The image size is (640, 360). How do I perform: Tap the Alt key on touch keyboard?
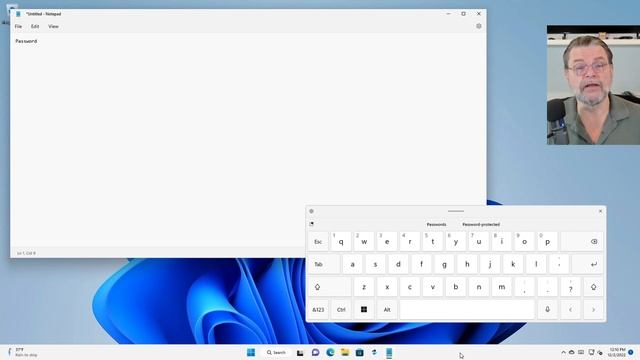tap(387, 310)
